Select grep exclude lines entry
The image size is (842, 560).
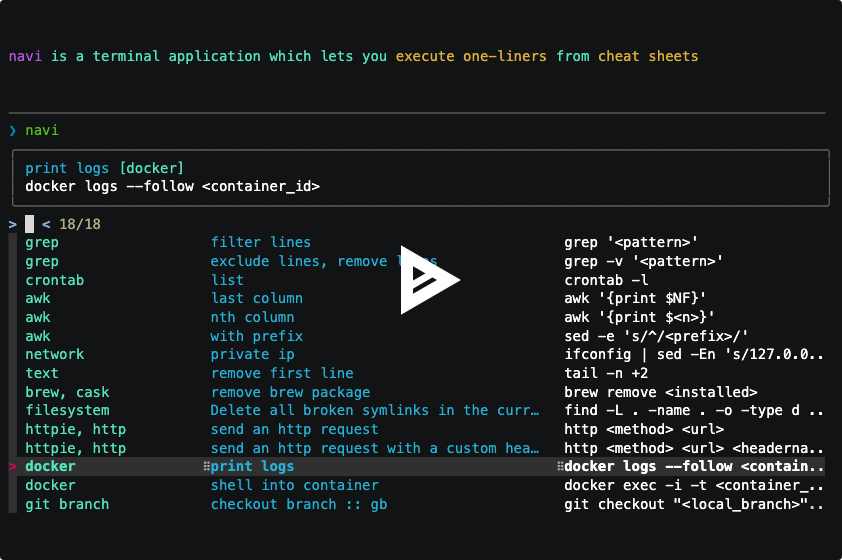point(300,261)
